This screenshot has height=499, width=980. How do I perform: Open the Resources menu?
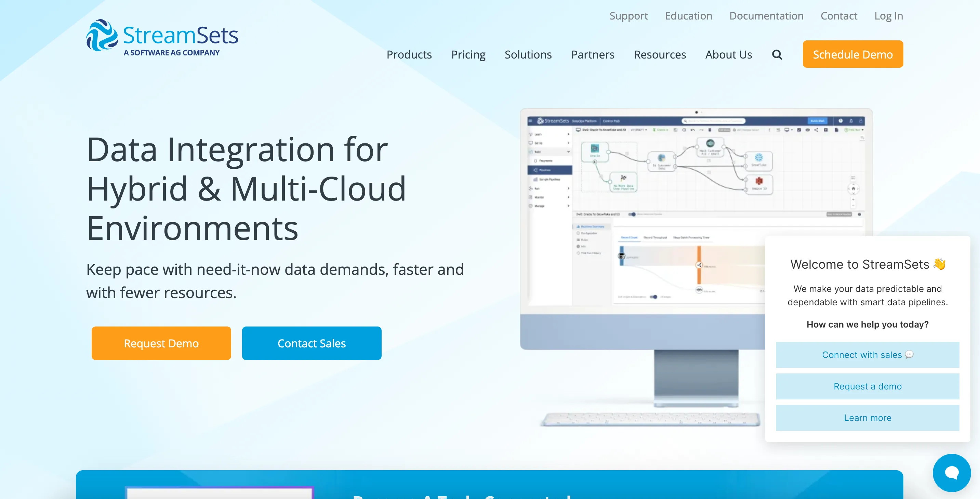660,54
